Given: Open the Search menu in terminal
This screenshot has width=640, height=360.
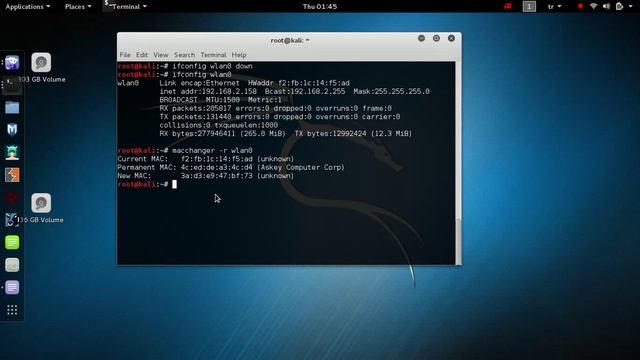Looking at the screenshot, I should (184, 55).
